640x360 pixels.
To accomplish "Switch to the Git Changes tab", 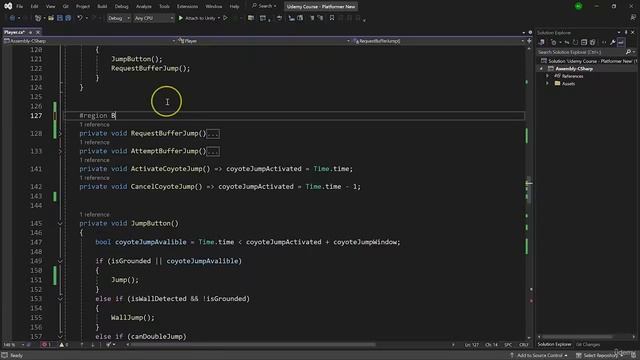I will click(588, 344).
